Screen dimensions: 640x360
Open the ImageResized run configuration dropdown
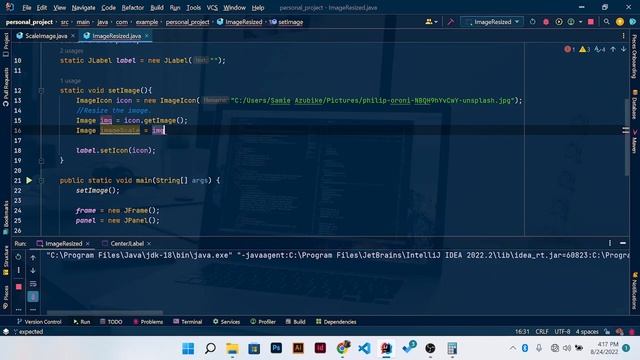(x=492, y=22)
